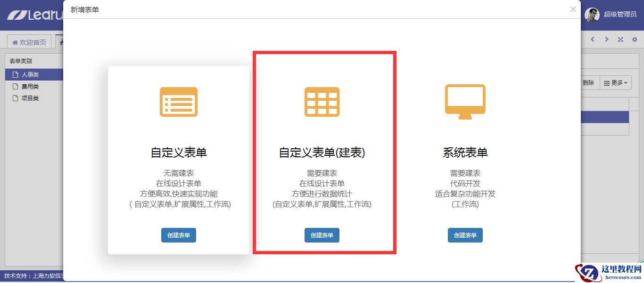Screen dimensions: 644x283
Task: Click the 表单类别 panel header
Action: click(21, 61)
